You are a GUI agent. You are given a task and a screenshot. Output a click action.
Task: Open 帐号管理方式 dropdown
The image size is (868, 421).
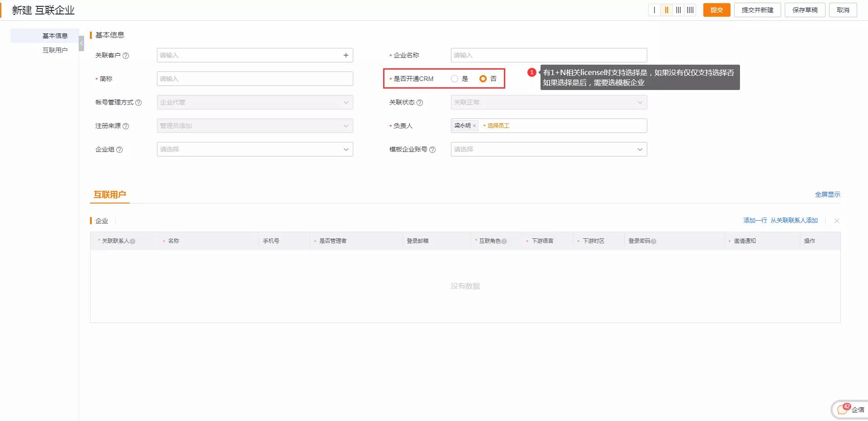coord(255,102)
